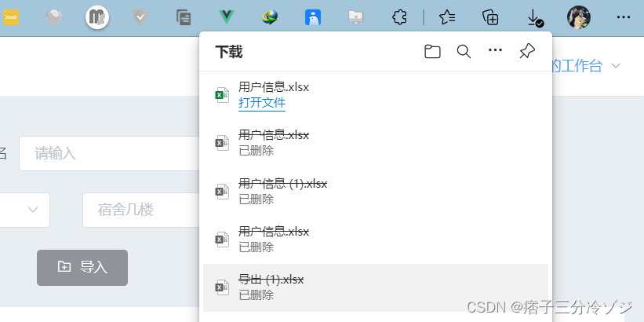Open the stacked pages extension icon
This screenshot has height=322, width=644.
(184, 17)
